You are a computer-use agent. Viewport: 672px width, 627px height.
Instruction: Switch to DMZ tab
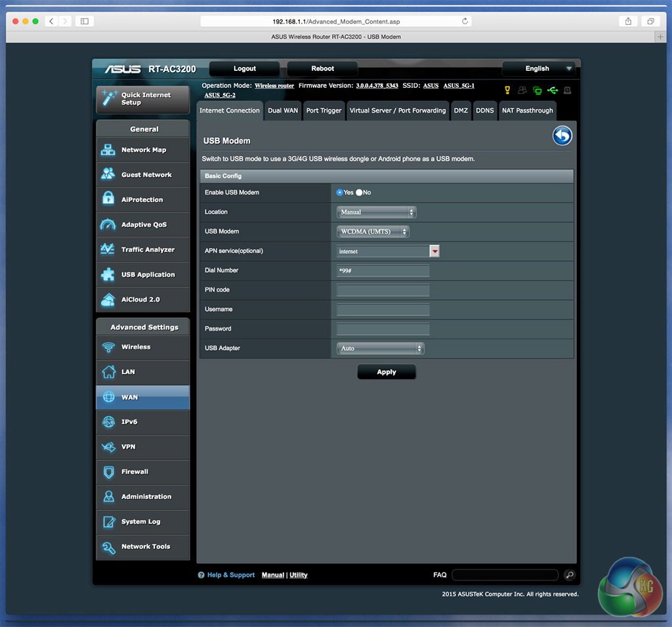click(x=461, y=110)
